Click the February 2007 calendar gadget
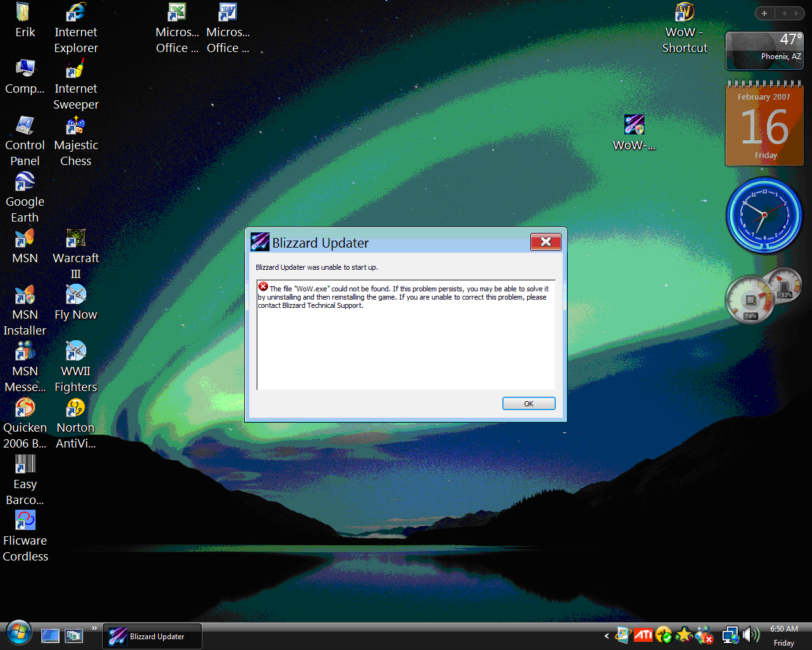 pos(764,125)
